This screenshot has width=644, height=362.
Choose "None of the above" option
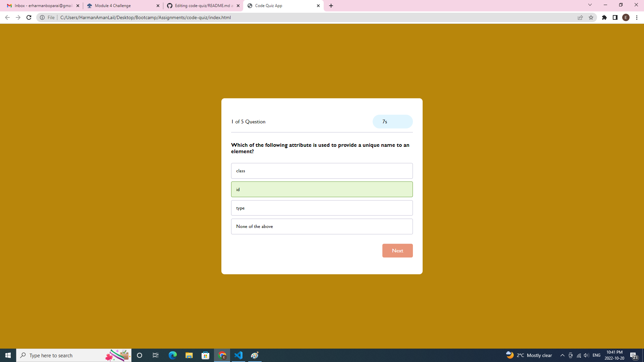[x=322, y=227]
